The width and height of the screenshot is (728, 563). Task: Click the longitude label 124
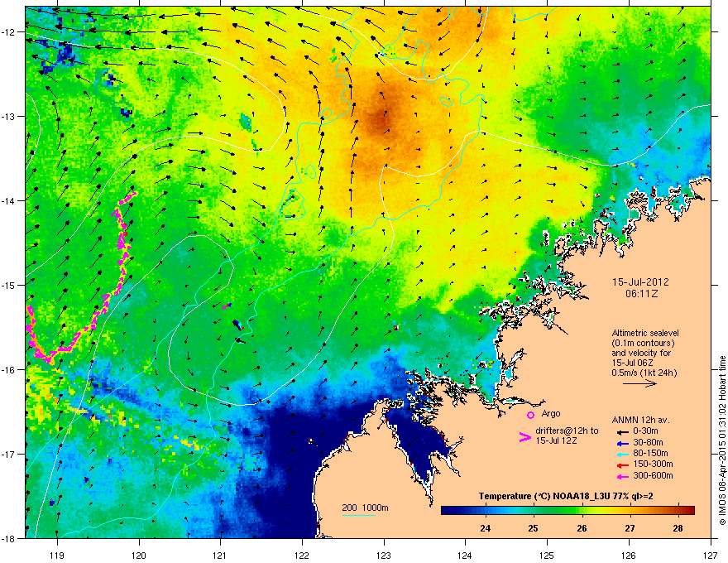click(465, 555)
